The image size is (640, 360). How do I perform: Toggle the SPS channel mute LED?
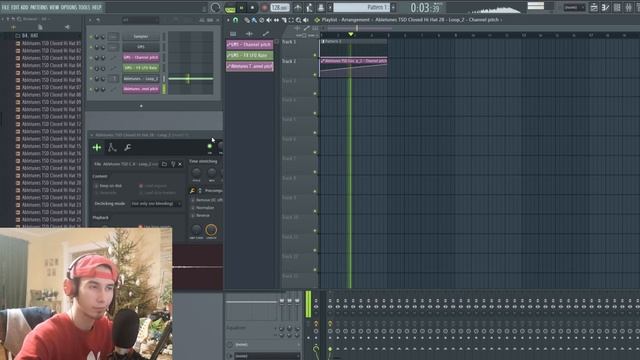pyautogui.click(x=91, y=47)
